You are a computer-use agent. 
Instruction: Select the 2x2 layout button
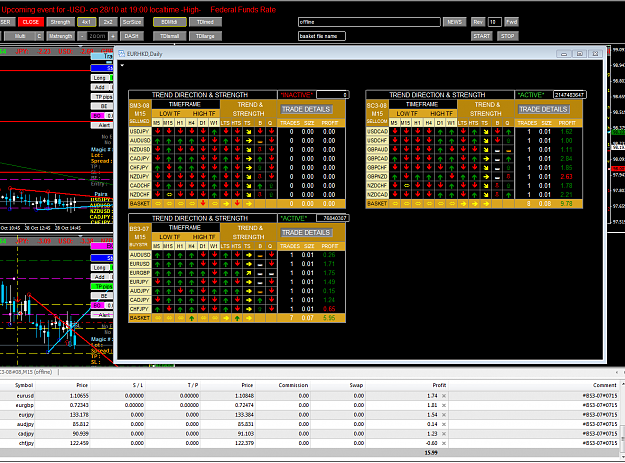108,22
